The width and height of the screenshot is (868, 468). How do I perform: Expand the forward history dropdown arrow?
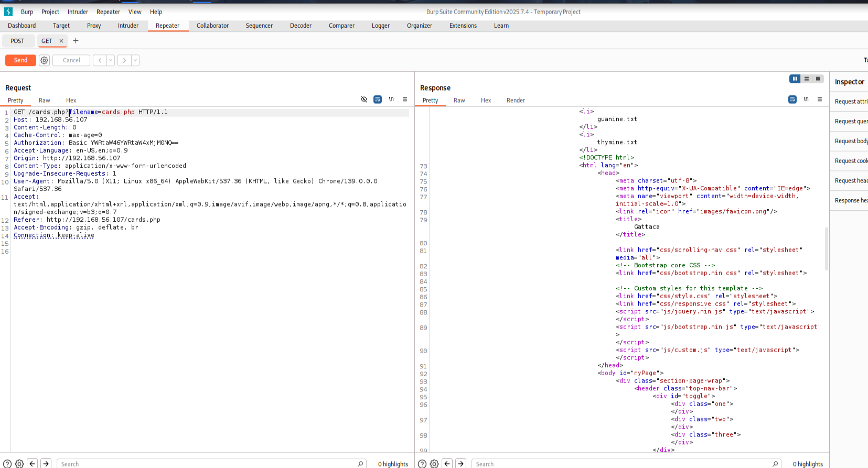[x=135, y=60]
